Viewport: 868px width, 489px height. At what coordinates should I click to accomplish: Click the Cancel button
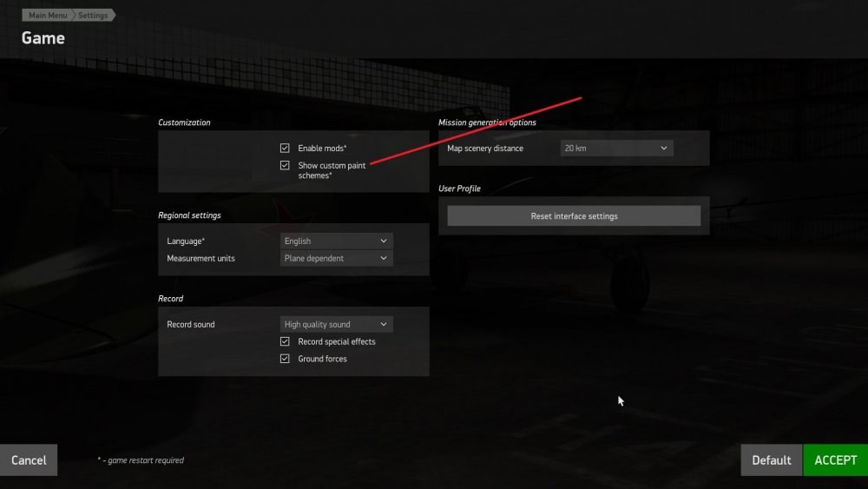[x=29, y=460]
